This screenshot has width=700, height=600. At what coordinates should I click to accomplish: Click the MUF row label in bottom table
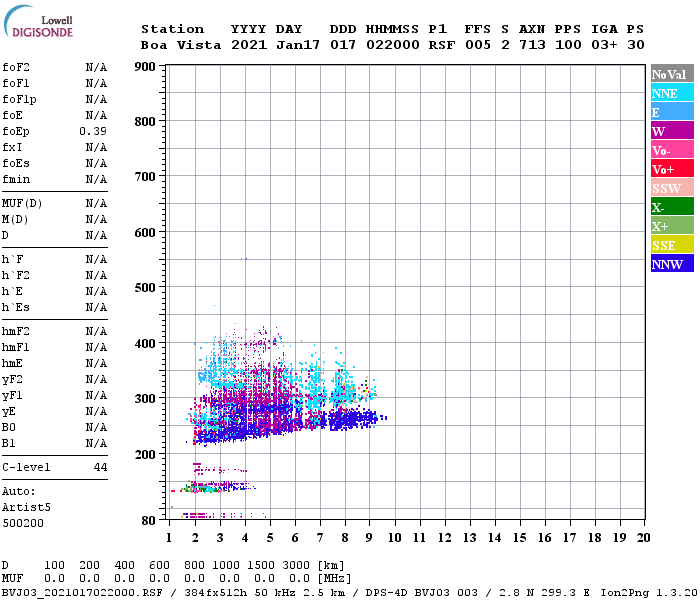tap(12, 579)
